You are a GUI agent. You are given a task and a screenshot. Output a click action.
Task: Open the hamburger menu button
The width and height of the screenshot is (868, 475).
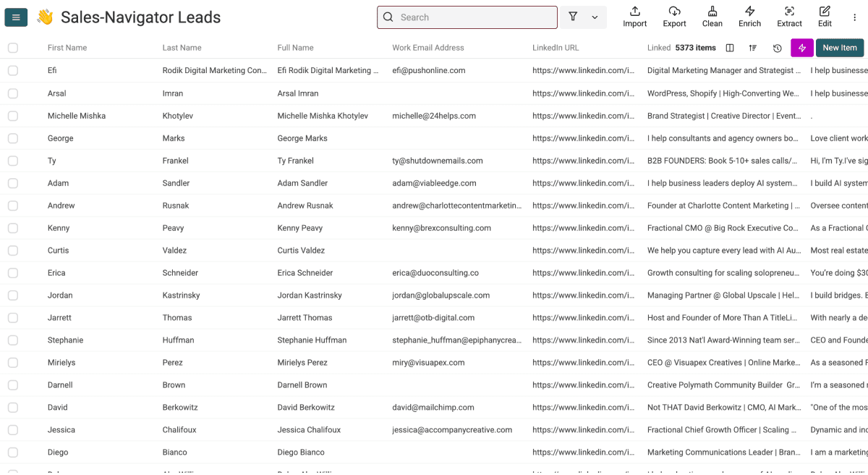pos(16,17)
